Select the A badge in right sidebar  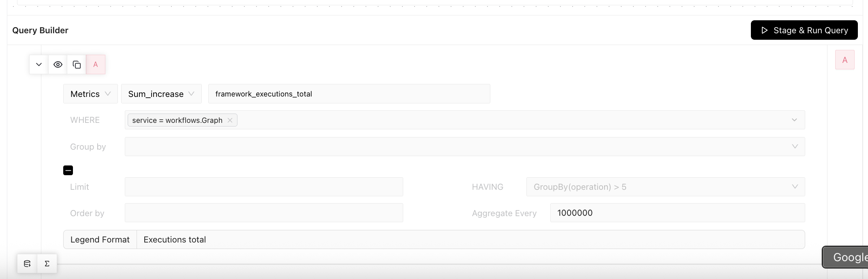(845, 60)
